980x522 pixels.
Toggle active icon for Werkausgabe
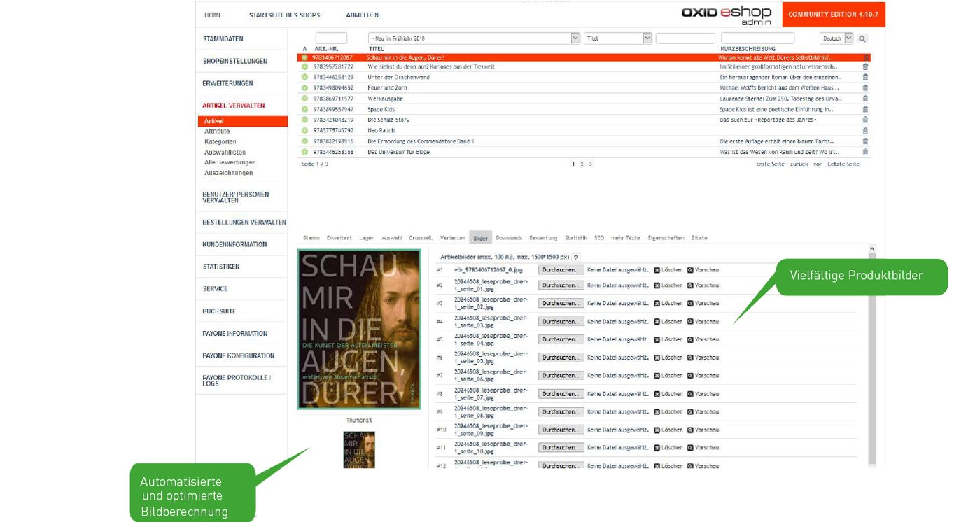(304, 99)
